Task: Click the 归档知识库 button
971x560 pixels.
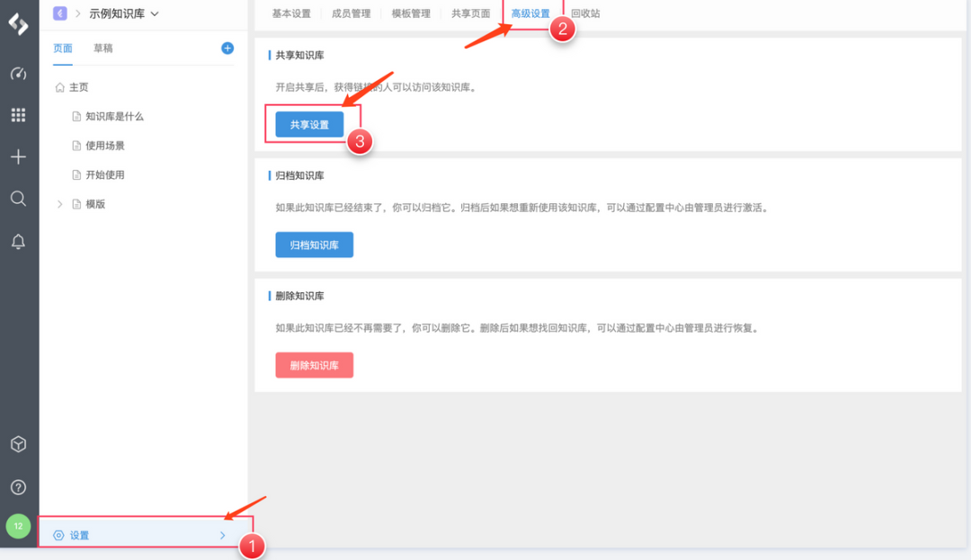Action: (x=314, y=244)
